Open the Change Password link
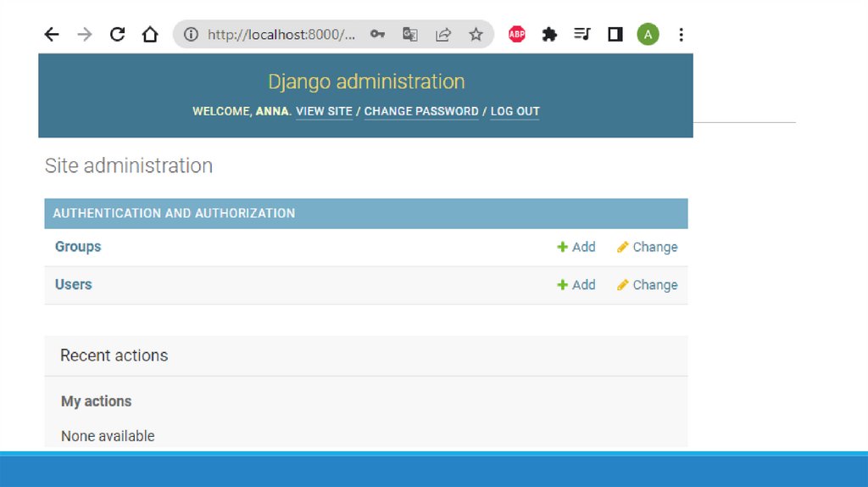The height and width of the screenshot is (487, 868). click(421, 111)
